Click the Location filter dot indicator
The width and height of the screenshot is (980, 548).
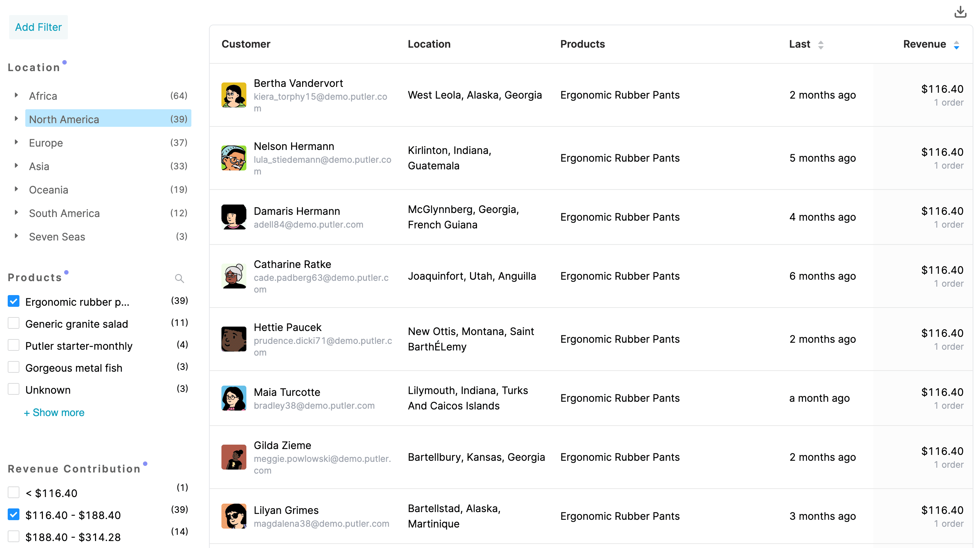[65, 63]
